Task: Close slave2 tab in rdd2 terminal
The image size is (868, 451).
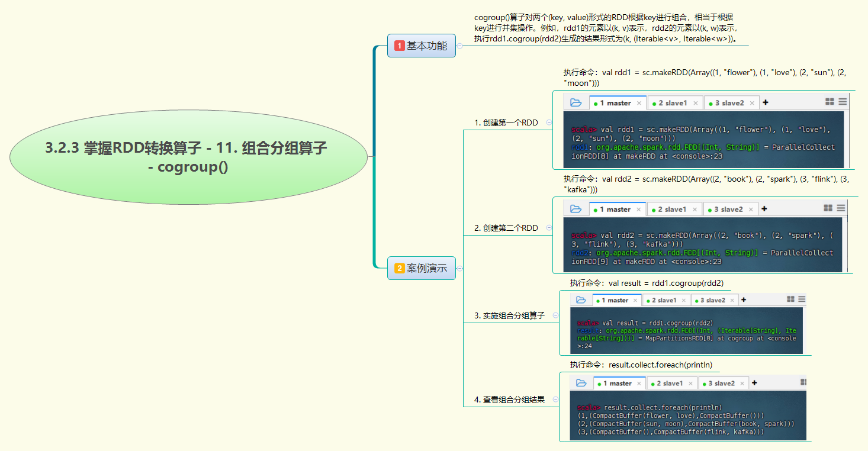Action: click(751, 210)
